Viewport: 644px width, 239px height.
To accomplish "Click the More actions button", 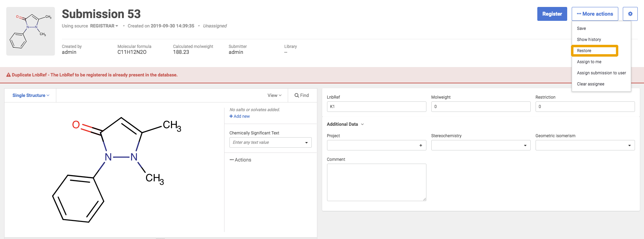I will click(595, 14).
